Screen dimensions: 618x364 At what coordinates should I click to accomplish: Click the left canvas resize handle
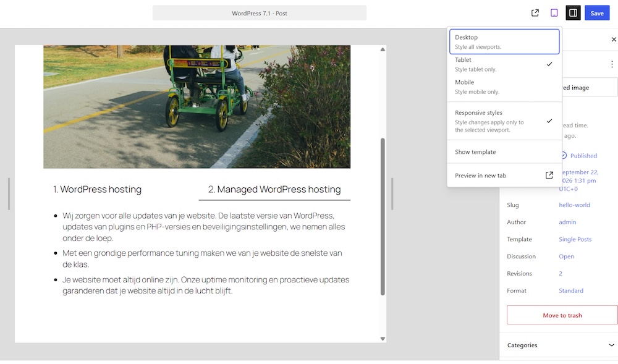pos(9,194)
